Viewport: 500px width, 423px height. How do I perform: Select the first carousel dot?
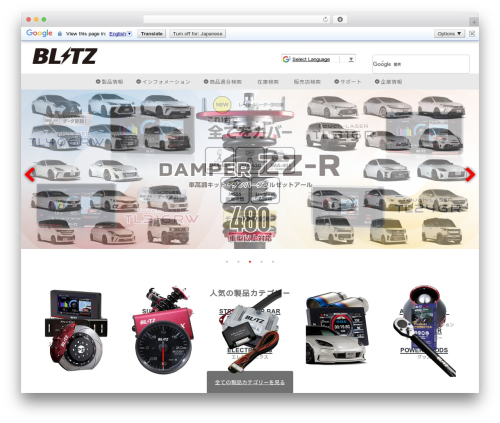point(227,262)
